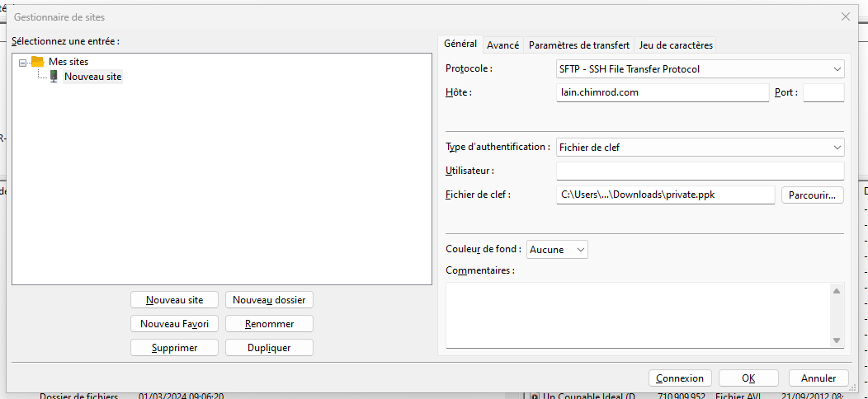Open the Paramètres de transfert tab

tap(578, 45)
